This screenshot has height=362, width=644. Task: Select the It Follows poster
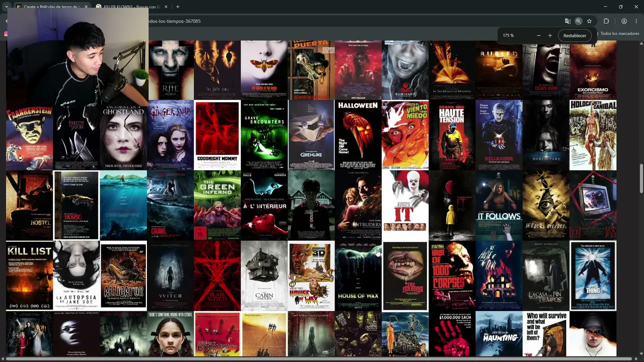pos(499,206)
